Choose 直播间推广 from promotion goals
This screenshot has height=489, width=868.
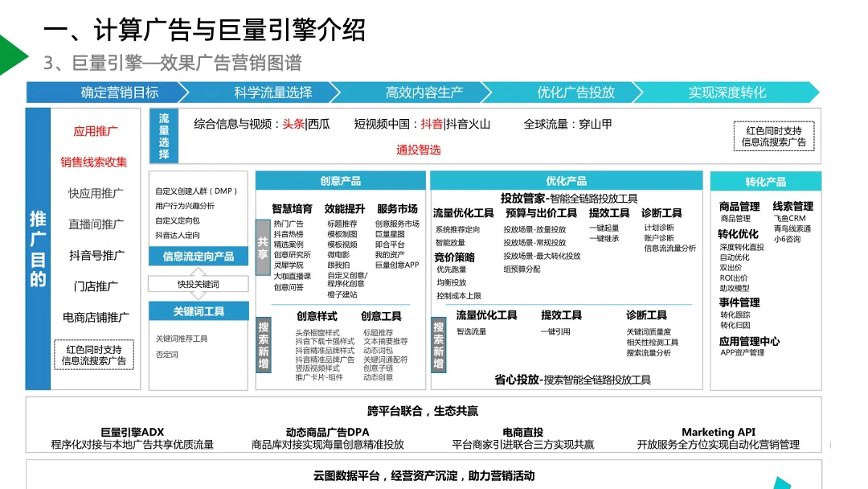tap(96, 224)
